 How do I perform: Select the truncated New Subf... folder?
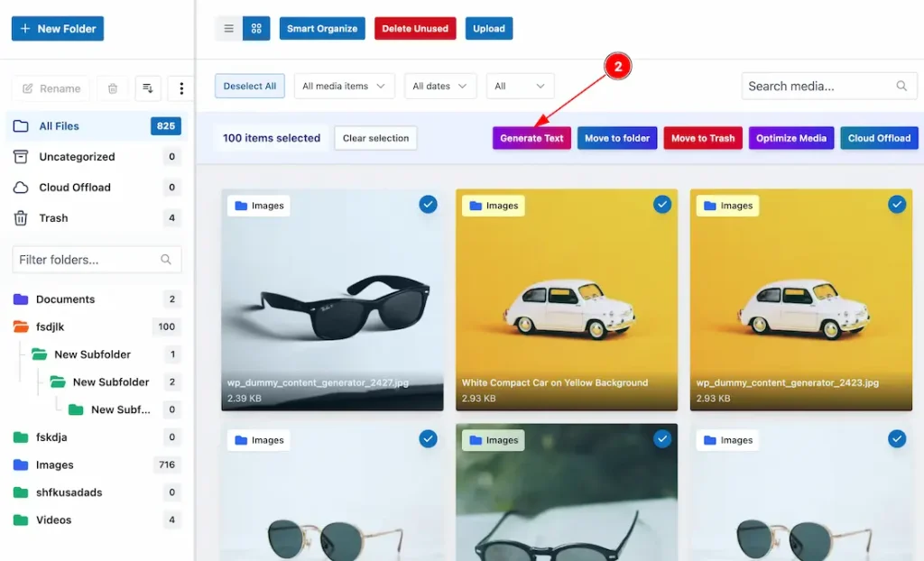125,409
